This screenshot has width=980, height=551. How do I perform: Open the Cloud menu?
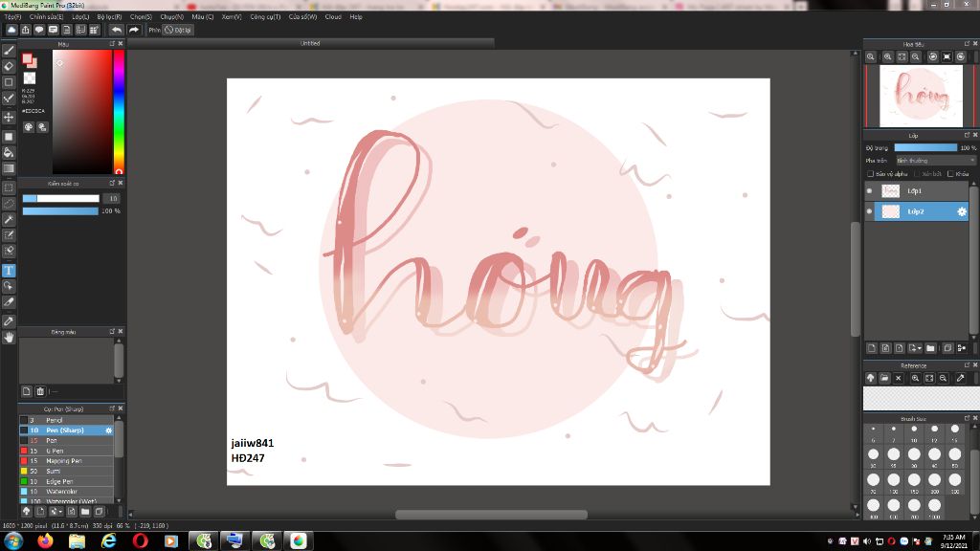pos(333,17)
